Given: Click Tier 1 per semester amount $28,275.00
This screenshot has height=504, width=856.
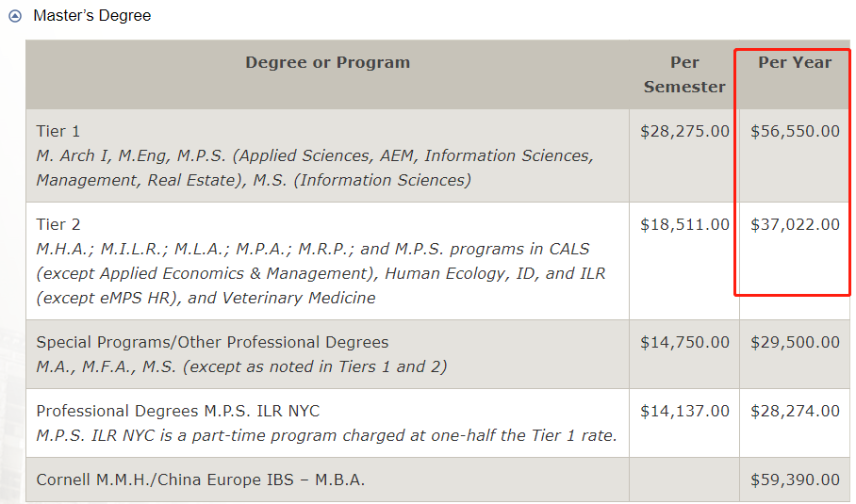Looking at the screenshot, I should coord(684,131).
